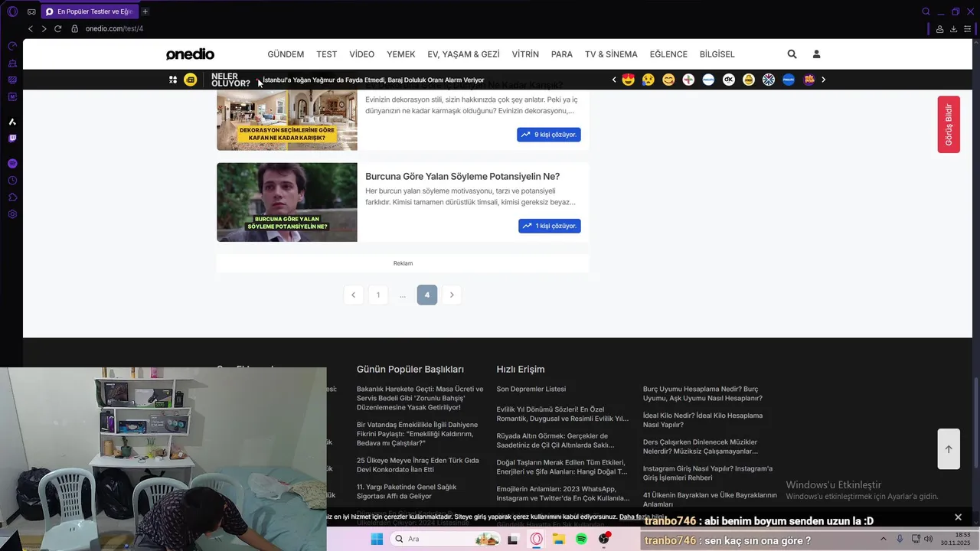Open File Explorer from the taskbar
The width and height of the screenshot is (980, 551).
click(x=559, y=540)
